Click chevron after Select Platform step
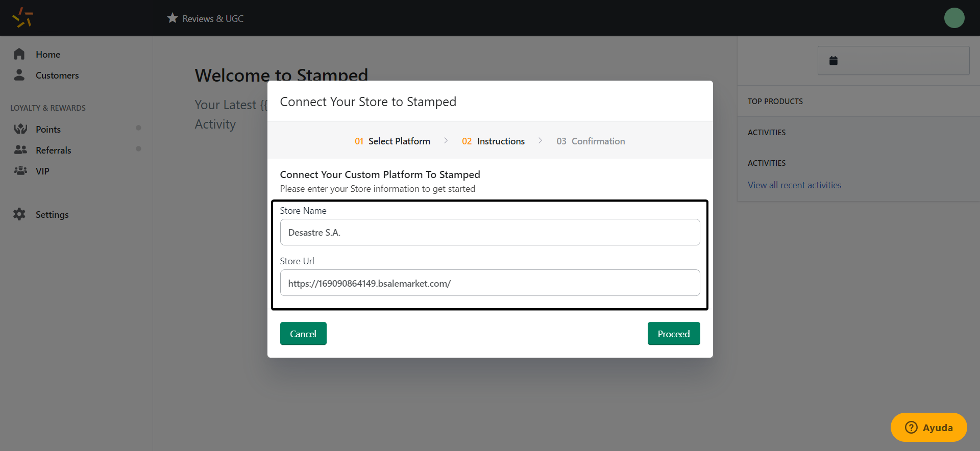 [x=446, y=140]
